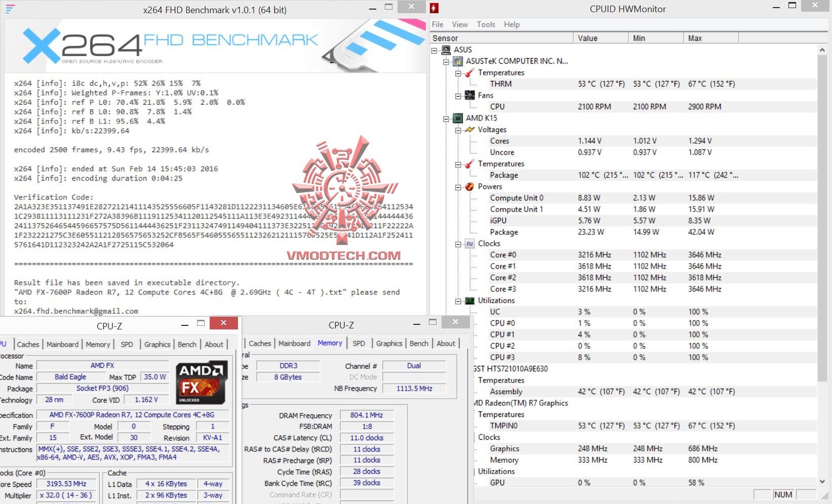Click the Max column header
The image size is (832, 504).
[711, 38]
